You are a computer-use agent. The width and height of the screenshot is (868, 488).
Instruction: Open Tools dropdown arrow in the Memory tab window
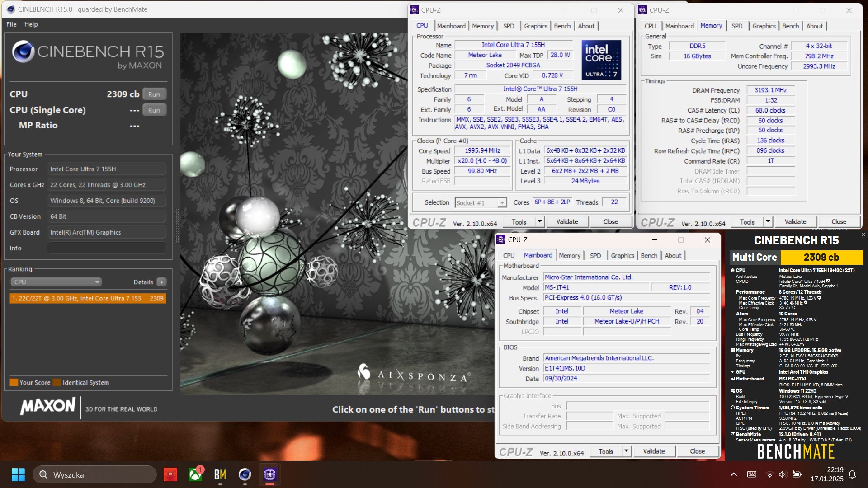[768, 221]
